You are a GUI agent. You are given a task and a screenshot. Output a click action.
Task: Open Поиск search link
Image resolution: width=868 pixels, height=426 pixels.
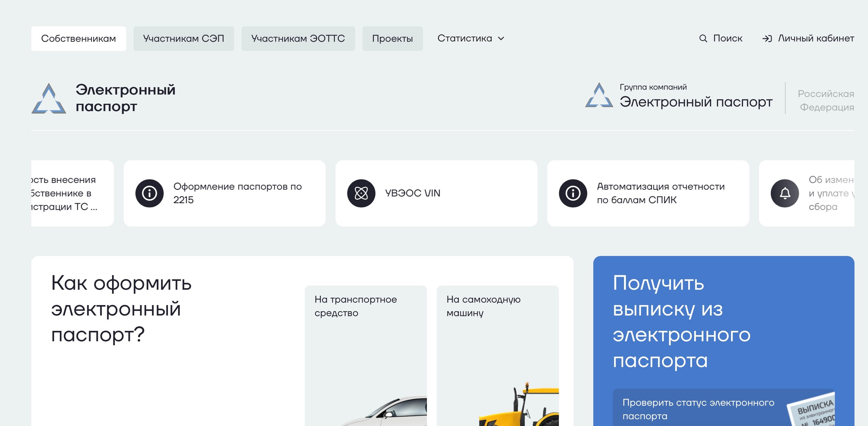[x=720, y=38]
